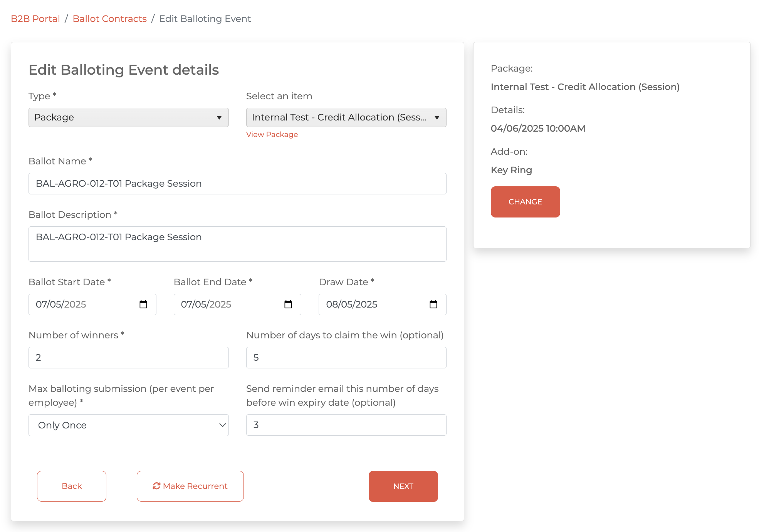Click the days to claim win field
Viewport: 759px width, 532px height.
[x=346, y=358]
